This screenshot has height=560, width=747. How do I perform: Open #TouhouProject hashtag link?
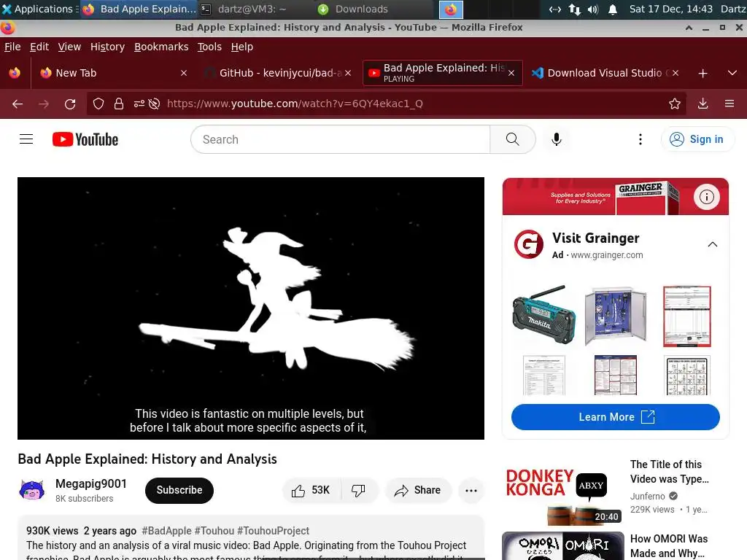(273, 531)
